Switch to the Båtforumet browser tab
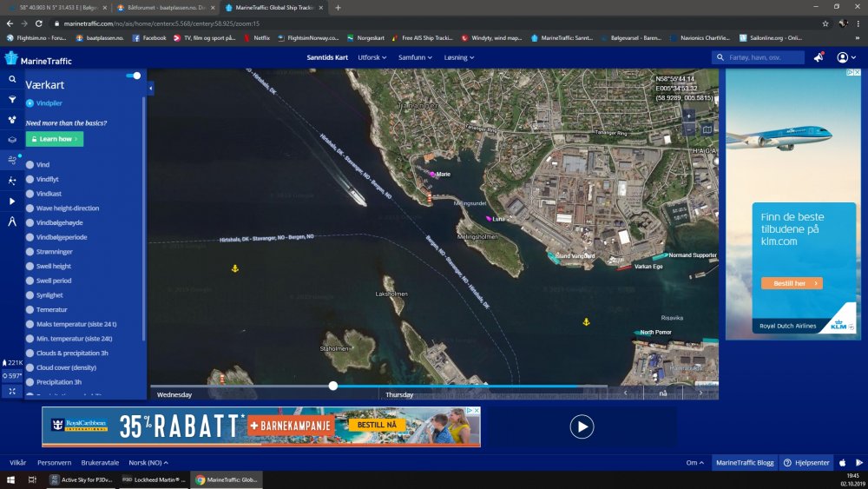Viewport: 868px width, 489px height. point(165,8)
